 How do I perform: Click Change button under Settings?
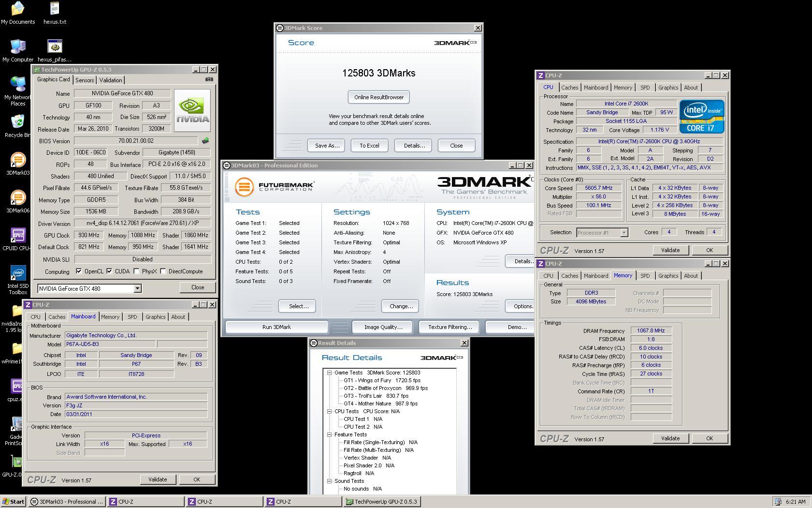tap(401, 306)
